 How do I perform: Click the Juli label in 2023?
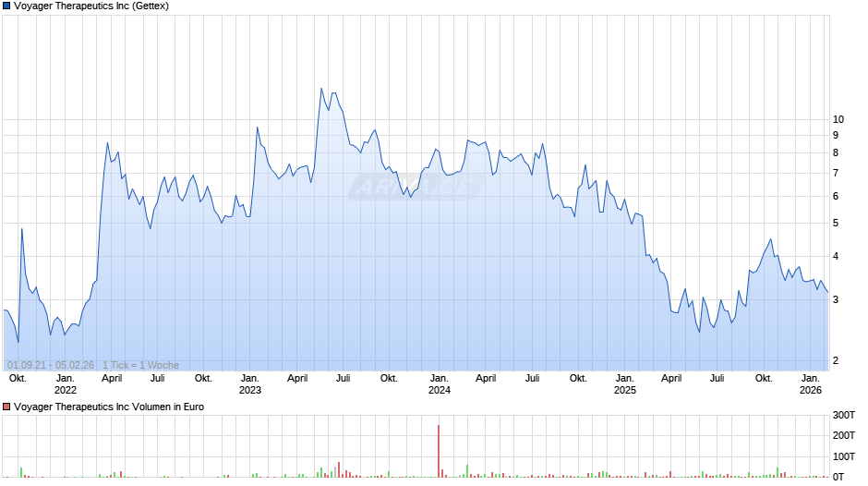pyautogui.click(x=343, y=379)
